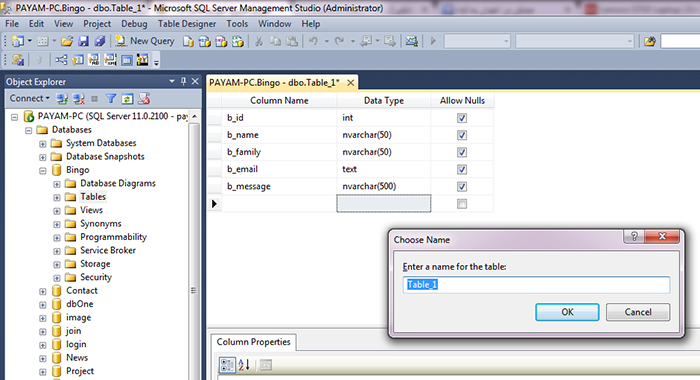This screenshot has height=380, width=700.
Task: Save the table with the Save icon
Action: [x=83, y=41]
